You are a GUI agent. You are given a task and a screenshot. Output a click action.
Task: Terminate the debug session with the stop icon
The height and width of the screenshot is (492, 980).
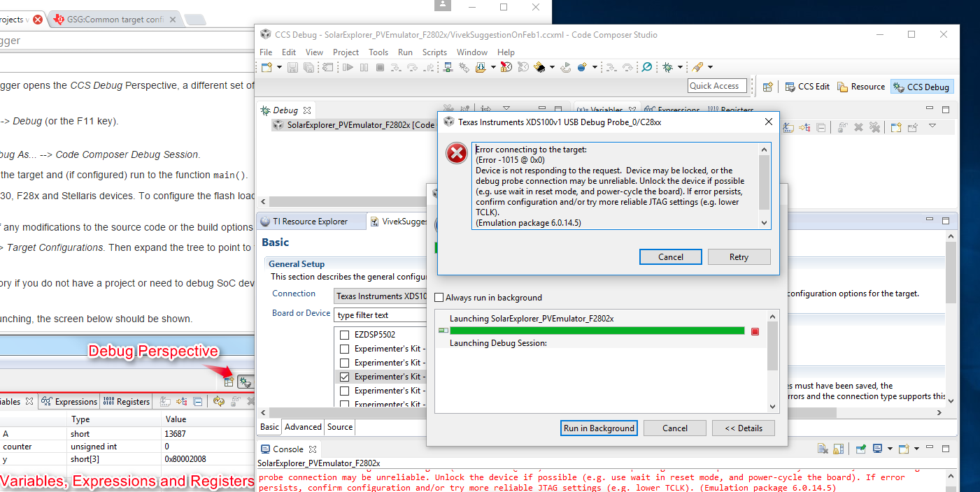pos(379,67)
